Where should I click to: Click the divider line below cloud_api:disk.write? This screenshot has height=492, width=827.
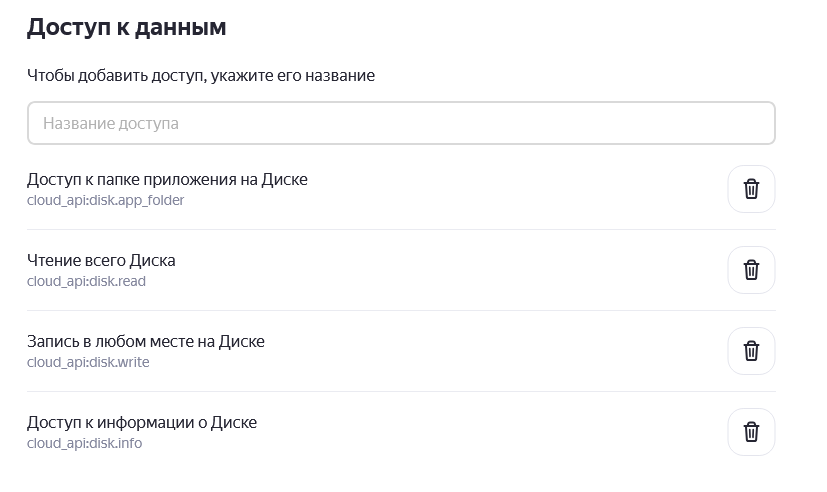coord(401,391)
